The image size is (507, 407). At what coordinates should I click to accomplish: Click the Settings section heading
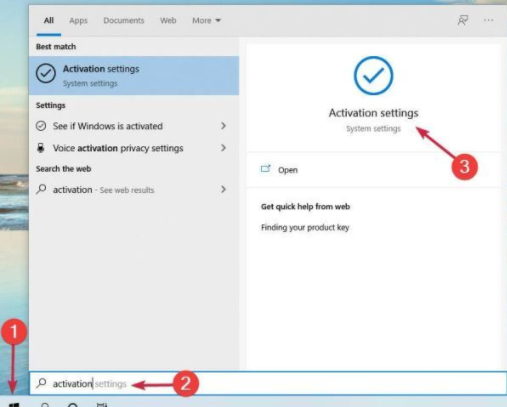tap(50, 106)
